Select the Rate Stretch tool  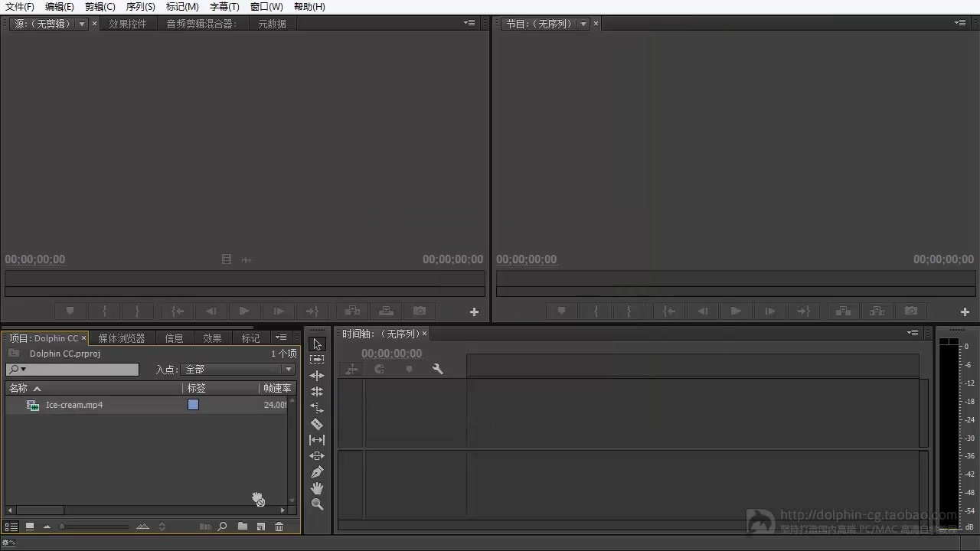[317, 408]
